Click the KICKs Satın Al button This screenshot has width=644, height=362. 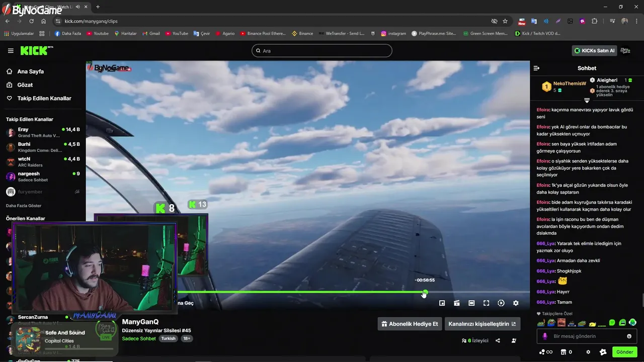click(x=594, y=51)
